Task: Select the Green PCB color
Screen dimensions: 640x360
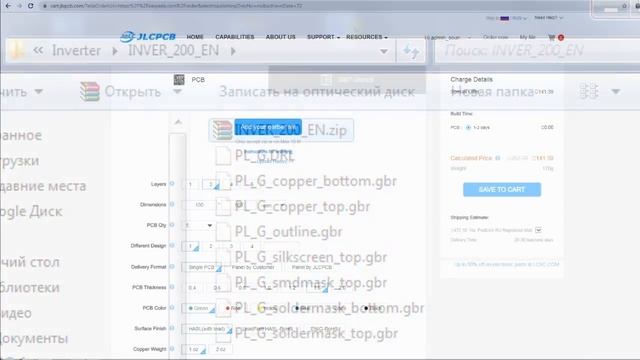Action: click(199, 309)
